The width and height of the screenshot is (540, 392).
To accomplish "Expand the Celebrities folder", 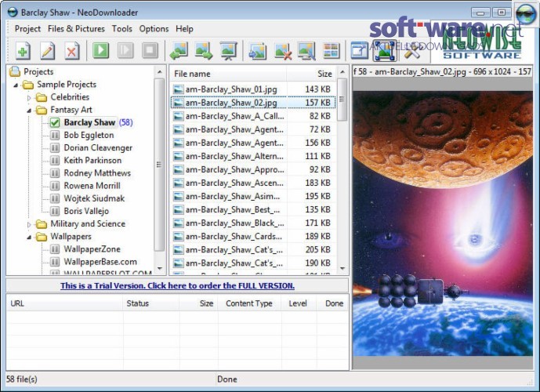I will (x=29, y=98).
